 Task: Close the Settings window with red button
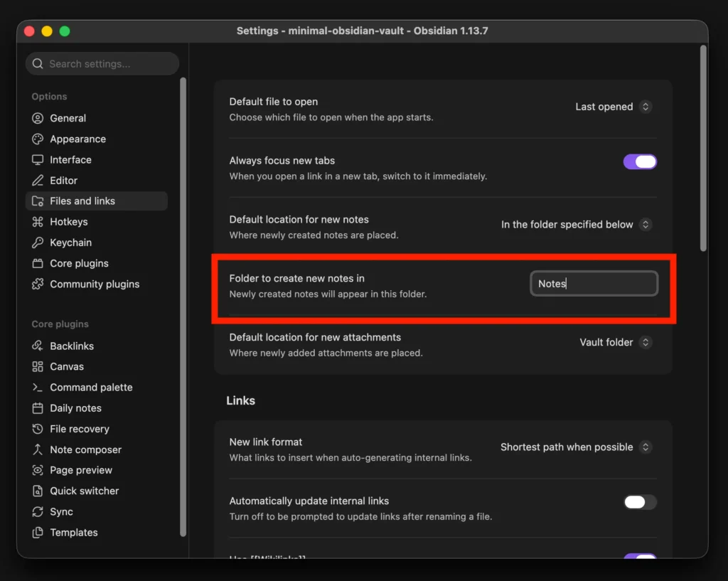tap(29, 31)
